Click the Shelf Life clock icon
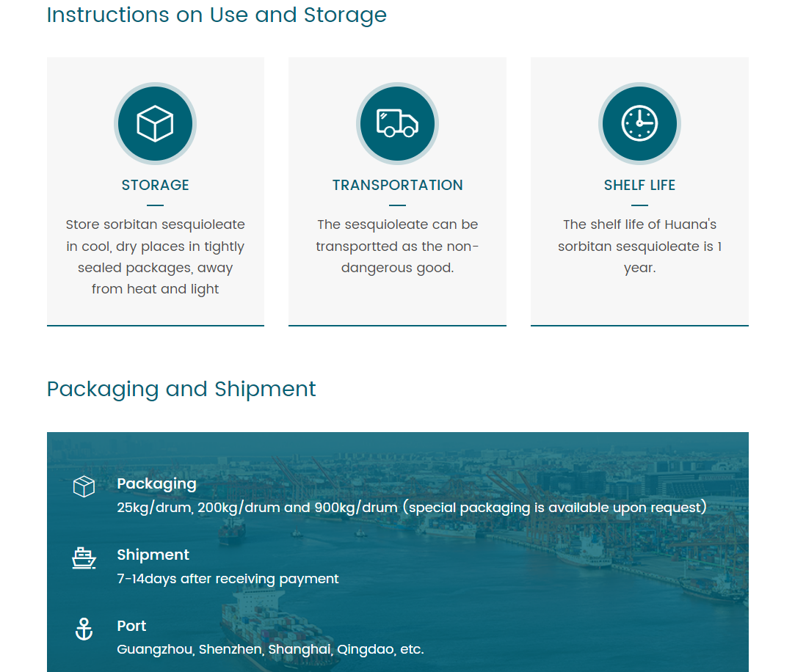Image resolution: width=795 pixels, height=672 pixels. pyautogui.click(x=639, y=123)
